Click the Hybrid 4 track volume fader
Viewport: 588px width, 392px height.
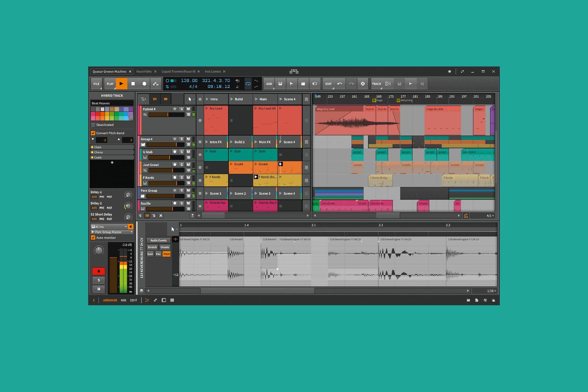(x=166, y=115)
